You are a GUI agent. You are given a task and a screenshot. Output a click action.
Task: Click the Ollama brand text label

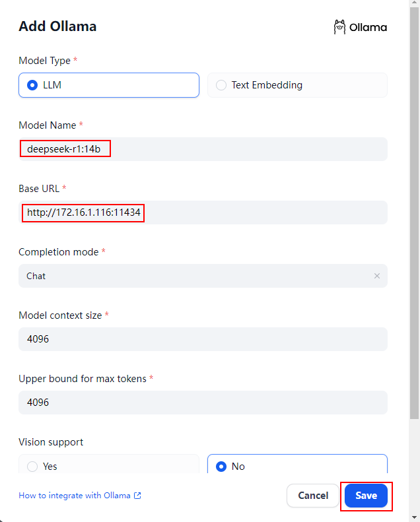point(368,27)
